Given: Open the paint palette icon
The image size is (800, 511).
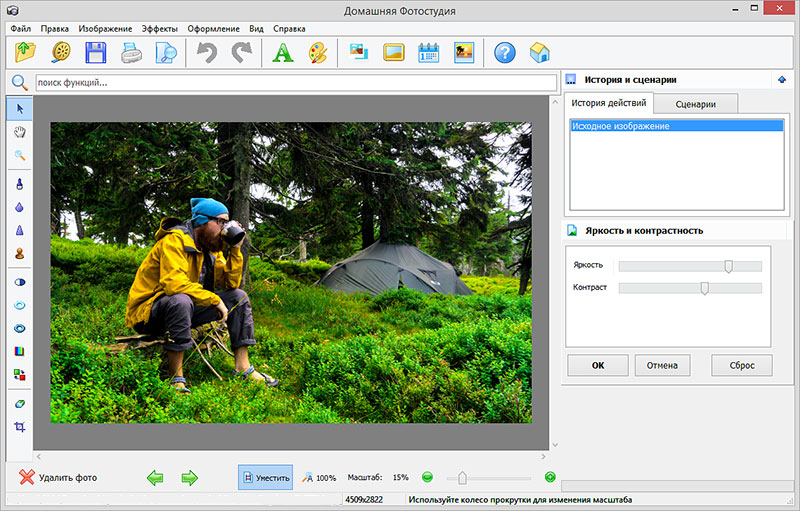Looking at the screenshot, I should (x=318, y=53).
